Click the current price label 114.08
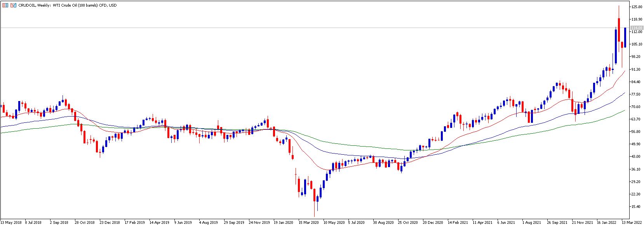Image resolution: width=644 pixels, height=225 pixels. point(636,28)
